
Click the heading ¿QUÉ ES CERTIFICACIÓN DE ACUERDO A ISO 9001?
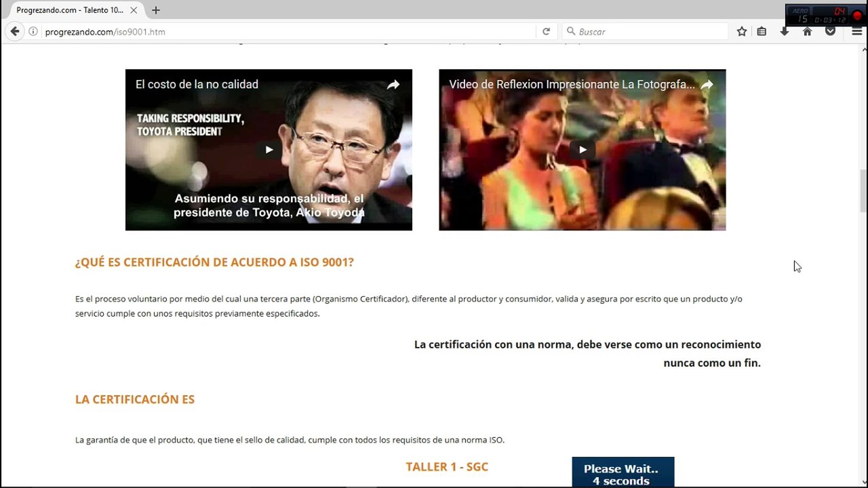tap(214, 262)
